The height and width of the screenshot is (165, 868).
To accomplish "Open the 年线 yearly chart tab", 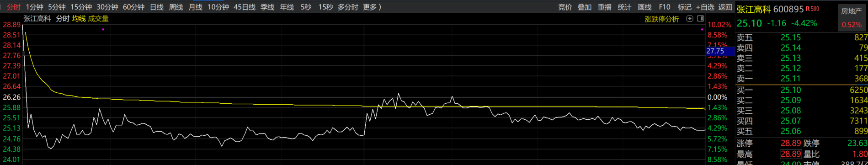I will 287,7.
